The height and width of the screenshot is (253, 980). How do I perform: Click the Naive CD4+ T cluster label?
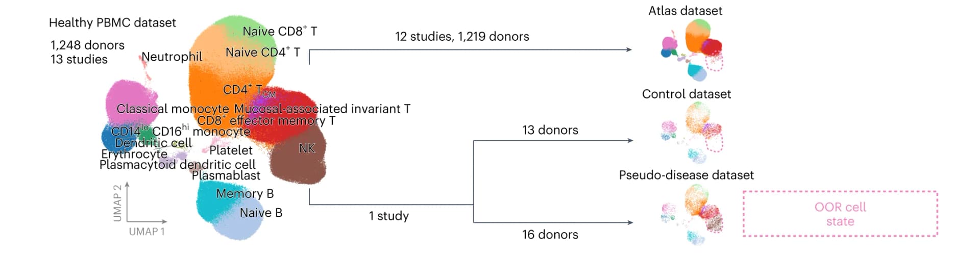[x=263, y=52]
